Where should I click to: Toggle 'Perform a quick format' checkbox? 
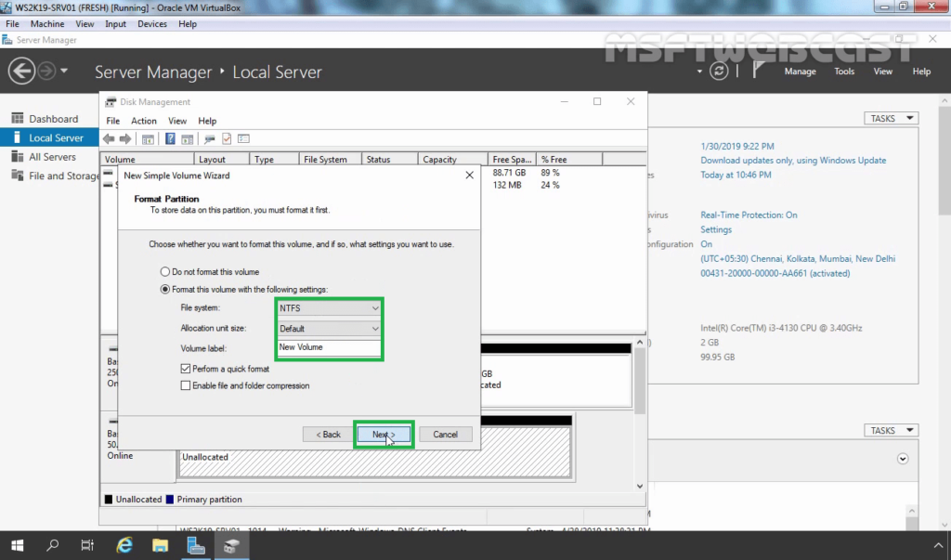click(186, 369)
